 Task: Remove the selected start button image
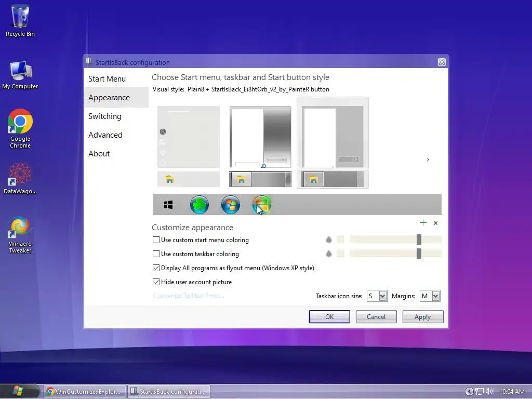tap(436, 223)
